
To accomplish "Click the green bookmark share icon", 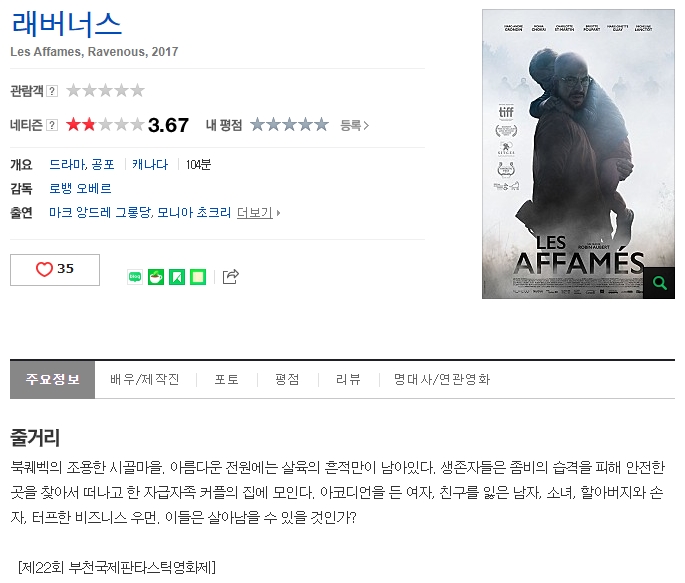I will coord(177,277).
